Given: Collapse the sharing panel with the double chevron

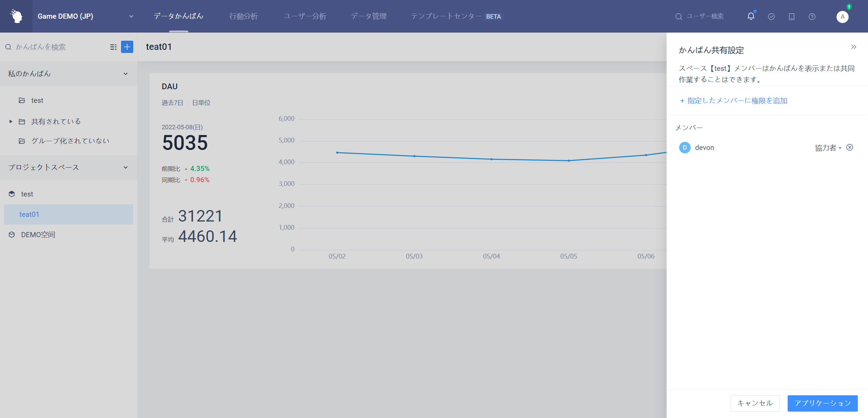Looking at the screenshot, I should pos(854,47).
